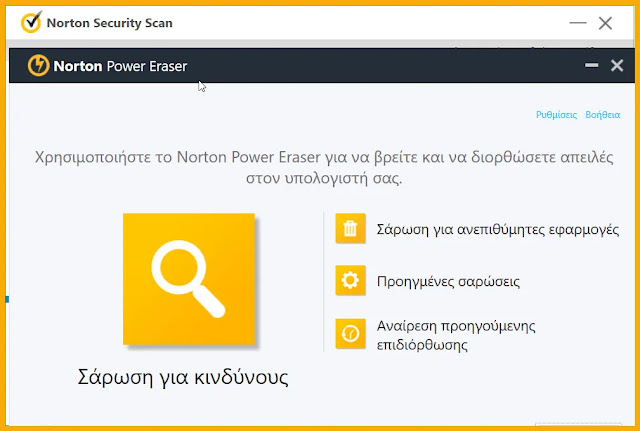Minimize the Norton Power Eraser window
The width and height of the screenshot is (640, 431).
(591, 65)
